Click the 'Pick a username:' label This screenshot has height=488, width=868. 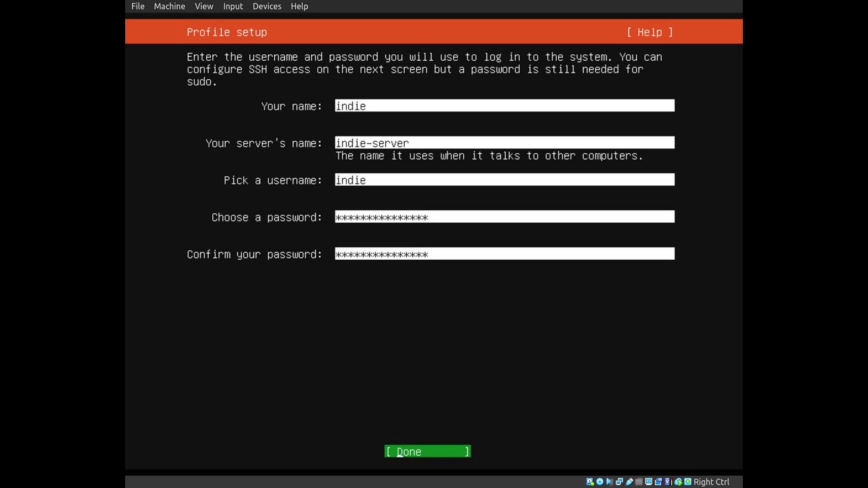pos(273,180)
